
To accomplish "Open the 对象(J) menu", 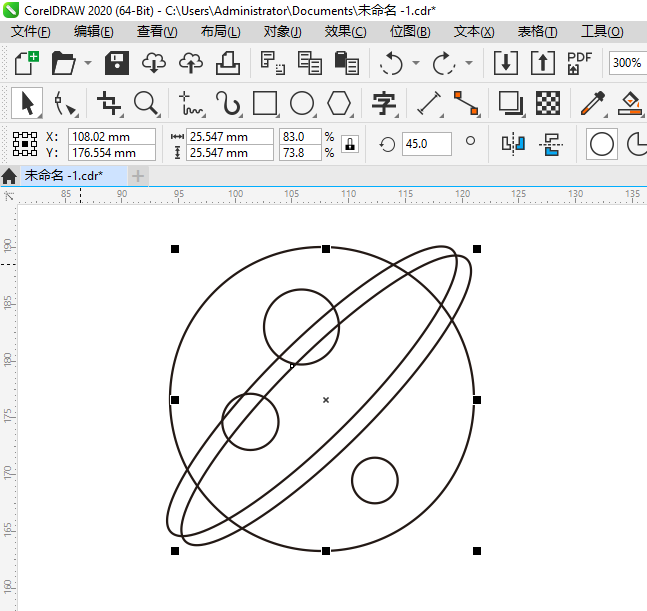I will 283,32.
